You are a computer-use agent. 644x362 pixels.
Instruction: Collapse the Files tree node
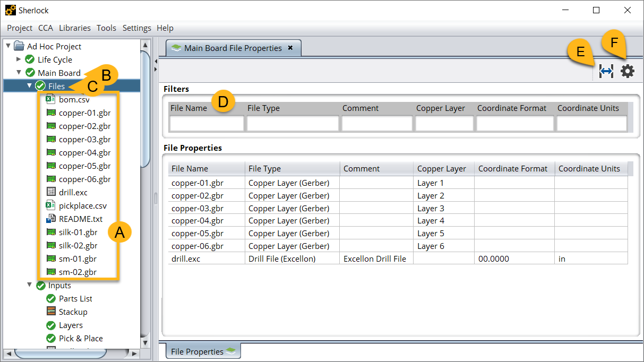(29, 85)
